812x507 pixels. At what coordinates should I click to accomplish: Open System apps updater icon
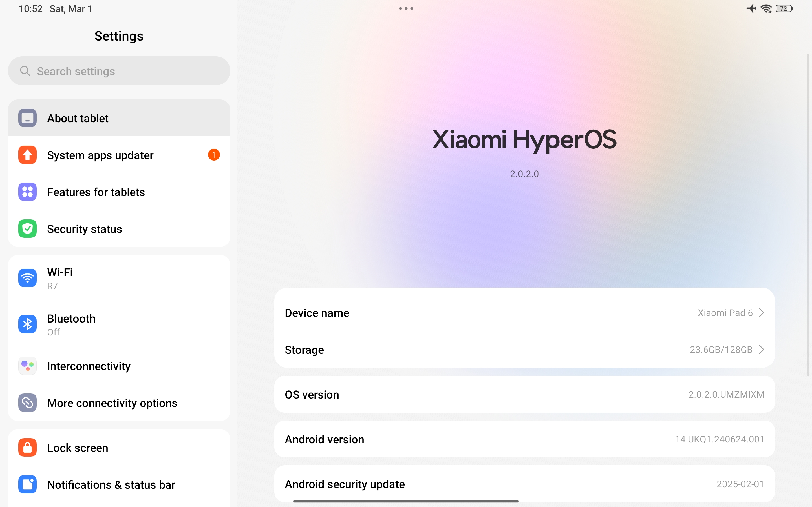(28, 155)
